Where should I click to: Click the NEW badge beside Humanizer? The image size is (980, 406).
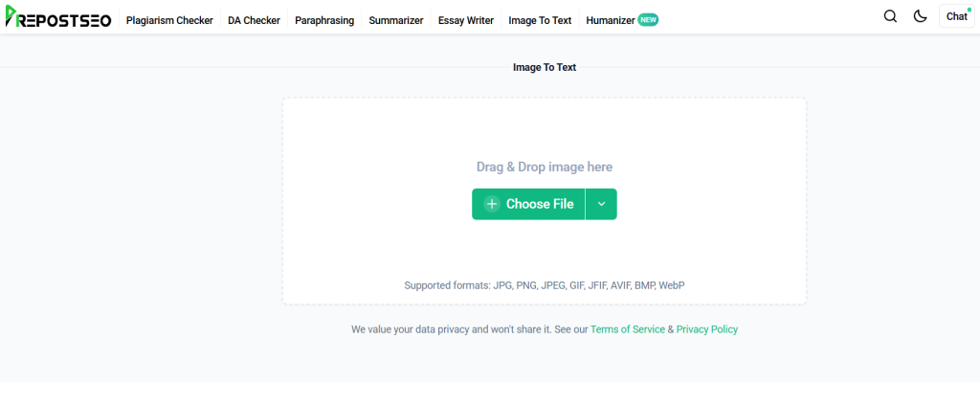(x=648, y=19)
